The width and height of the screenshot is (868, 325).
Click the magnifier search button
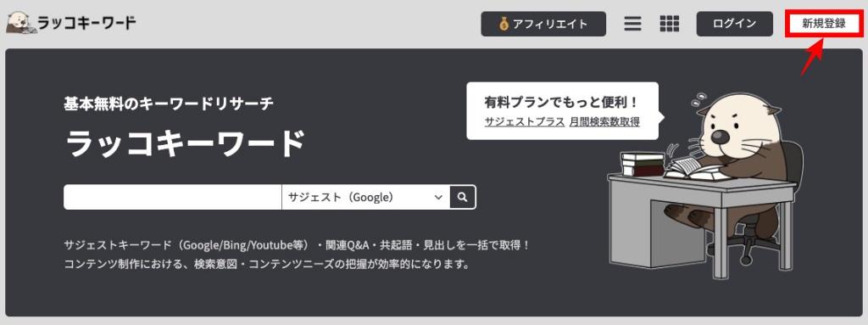463,197
